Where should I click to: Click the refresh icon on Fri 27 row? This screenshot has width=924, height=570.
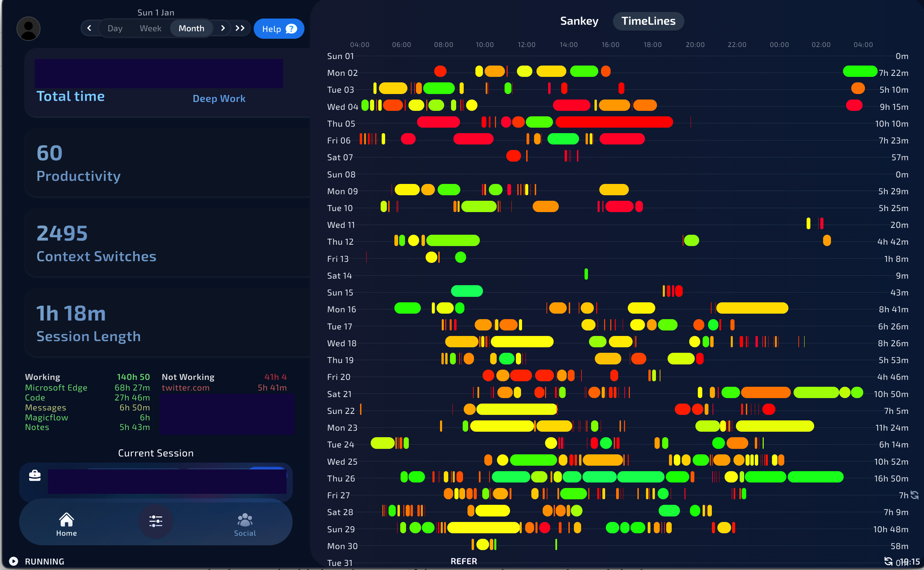[915, 495]
